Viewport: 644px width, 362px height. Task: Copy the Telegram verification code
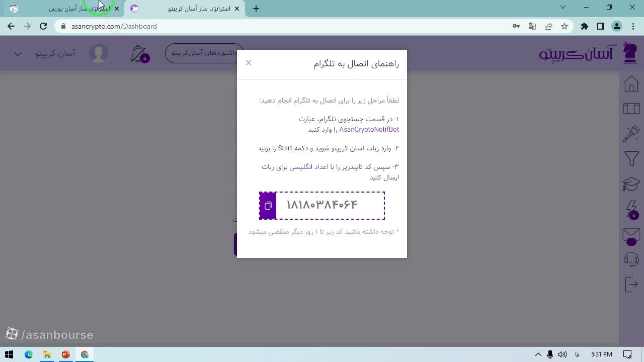coord(268,206)
